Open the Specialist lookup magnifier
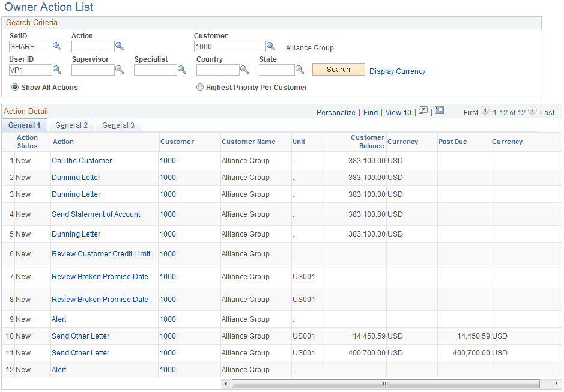This screenshot has height=392, width=564. click(182, 70)
